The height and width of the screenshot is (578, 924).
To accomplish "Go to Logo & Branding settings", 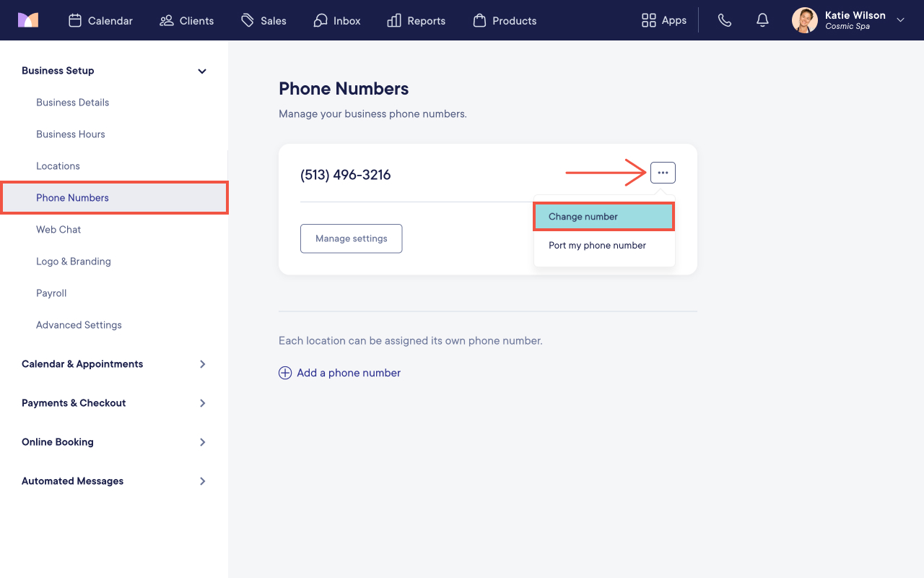I will point(74,262).
